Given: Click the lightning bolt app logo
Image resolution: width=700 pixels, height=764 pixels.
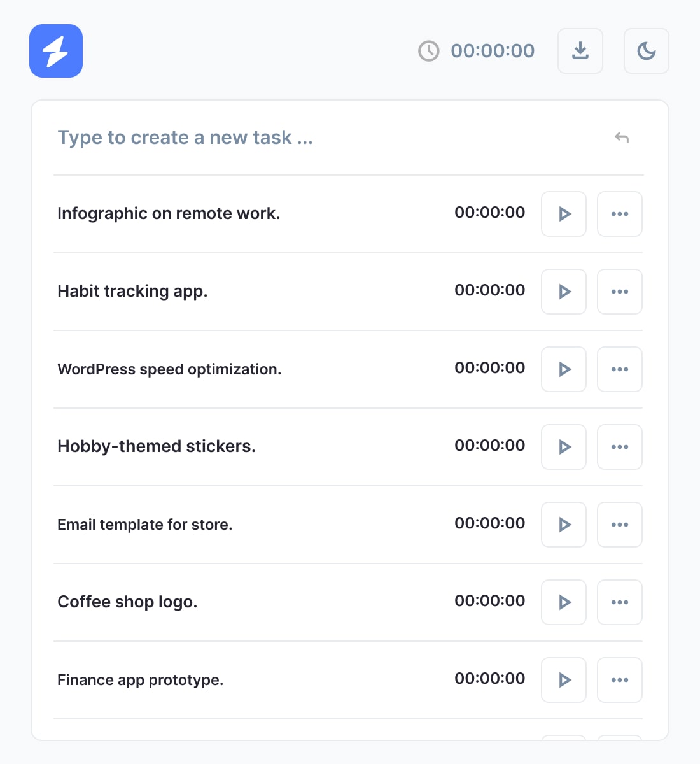Looking at the screenshot, I should coord(56,51).
